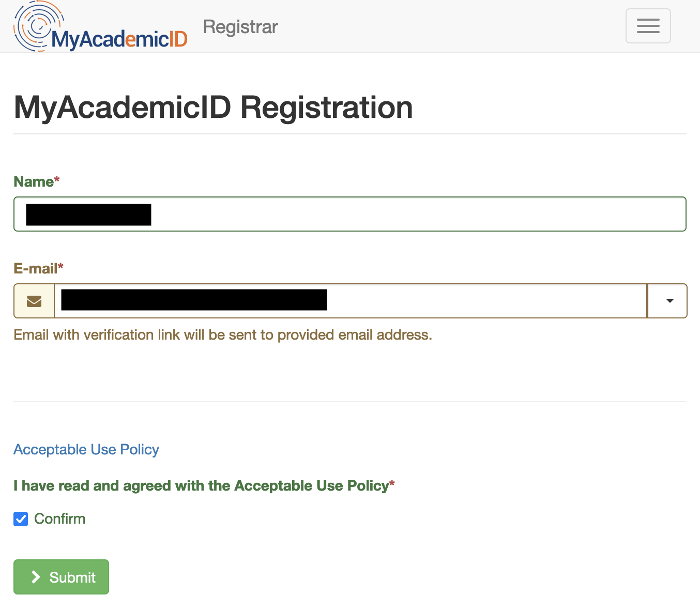
Task: Click the MyAcademicID wordmark in header
Action: click(119, 39)
